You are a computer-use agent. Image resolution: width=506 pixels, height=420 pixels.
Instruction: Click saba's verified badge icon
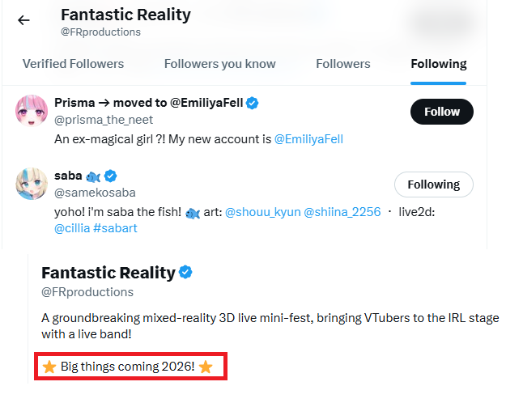111,176
